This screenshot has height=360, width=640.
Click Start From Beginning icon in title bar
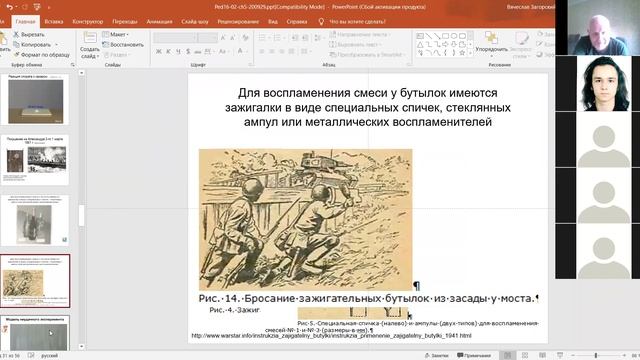pos(37,7)
